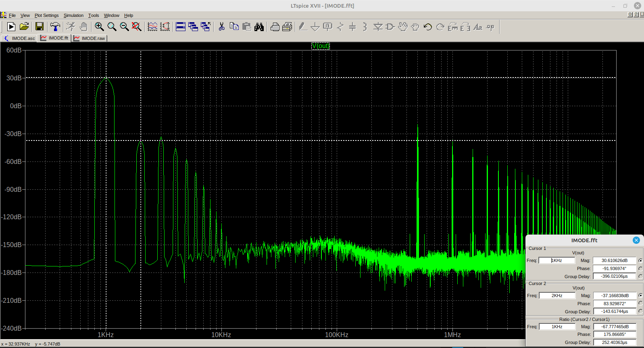Screen dimensions: 644x348
Task: Close the IMODE.fft cursor dialog
Action: pyautogui.click(x=636, y=240)
